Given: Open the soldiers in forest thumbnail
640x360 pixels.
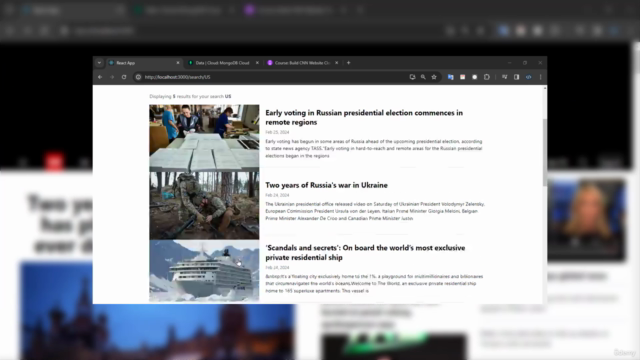Looking at the screenshot, I should (x=204, y=206).
